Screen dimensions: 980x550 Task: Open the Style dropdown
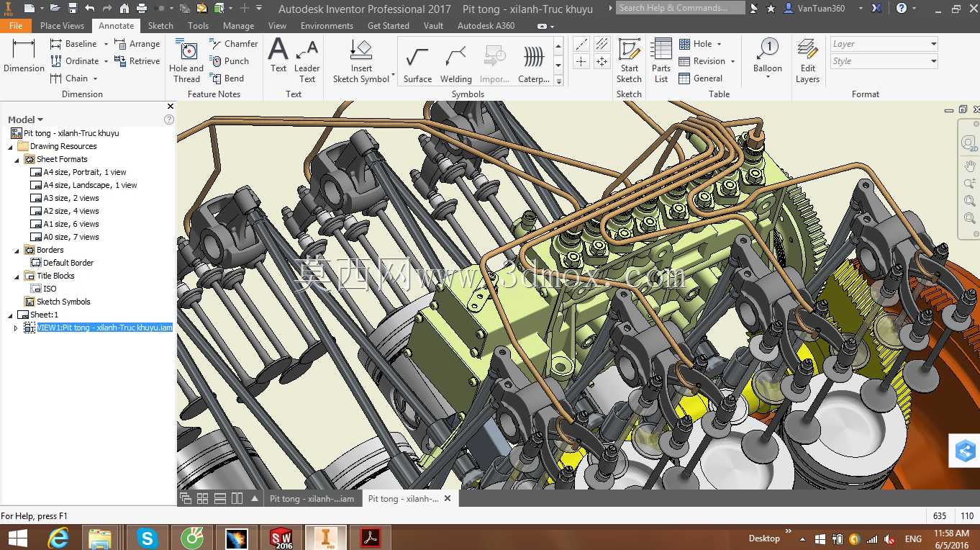pyautogui.click(x=884, y=61)
